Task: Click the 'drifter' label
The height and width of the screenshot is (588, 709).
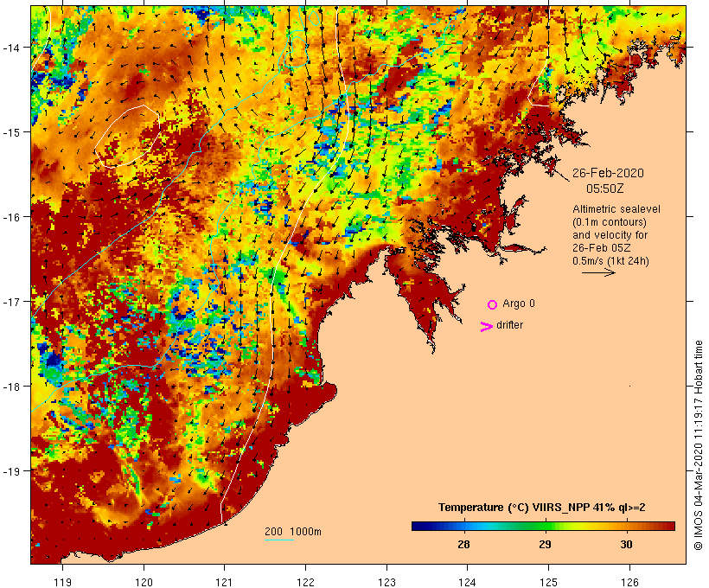Action: pos(509,325)
